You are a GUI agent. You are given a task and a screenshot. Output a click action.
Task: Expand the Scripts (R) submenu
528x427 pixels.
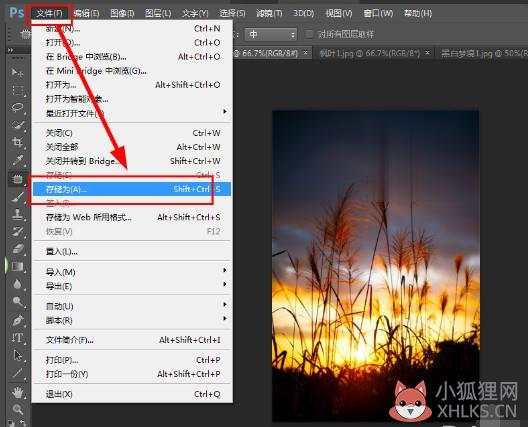click(x=131, y=320)
